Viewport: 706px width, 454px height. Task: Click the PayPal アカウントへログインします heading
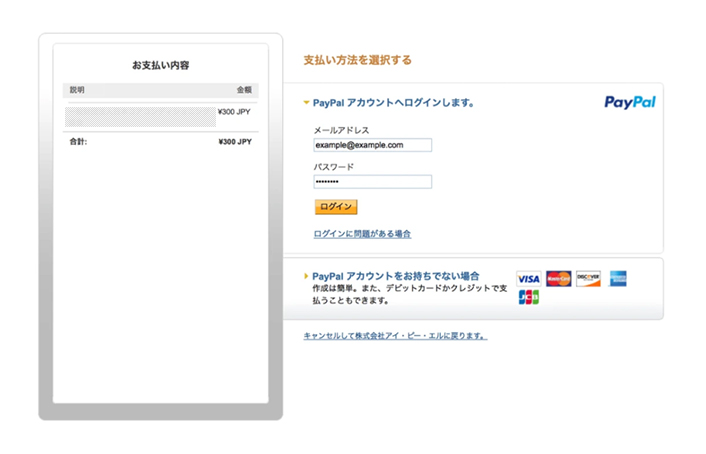[x=394, y=103]
